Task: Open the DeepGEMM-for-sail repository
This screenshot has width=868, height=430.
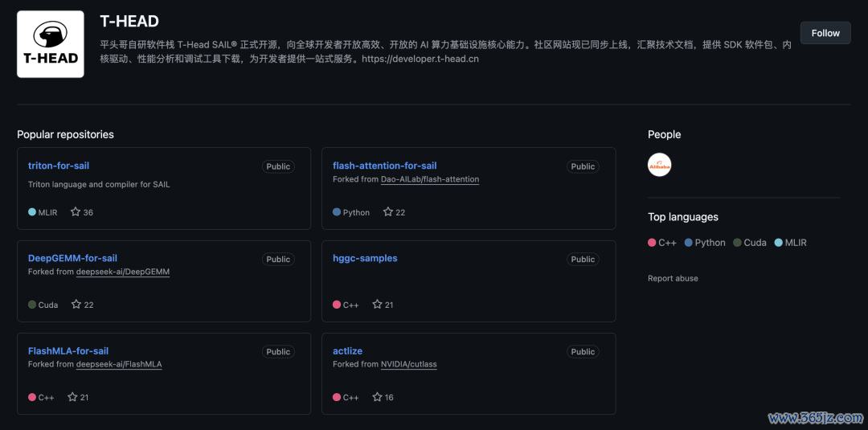Action: click(72, 258)
